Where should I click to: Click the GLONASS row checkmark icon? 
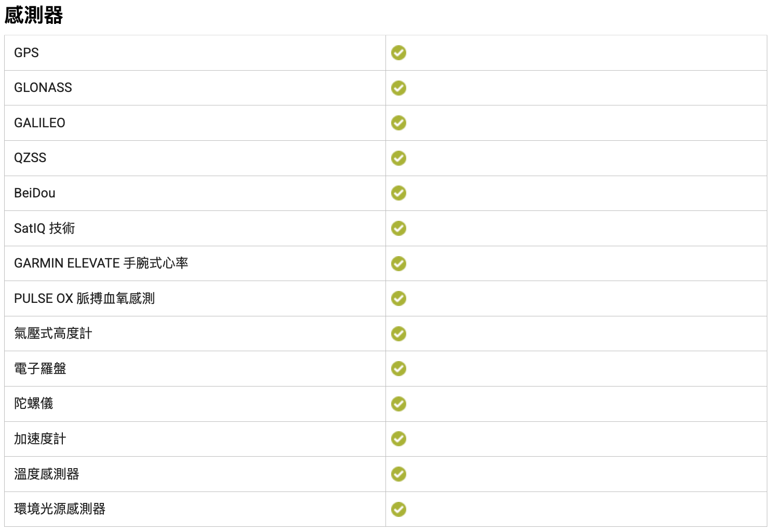tap(398, 88)
